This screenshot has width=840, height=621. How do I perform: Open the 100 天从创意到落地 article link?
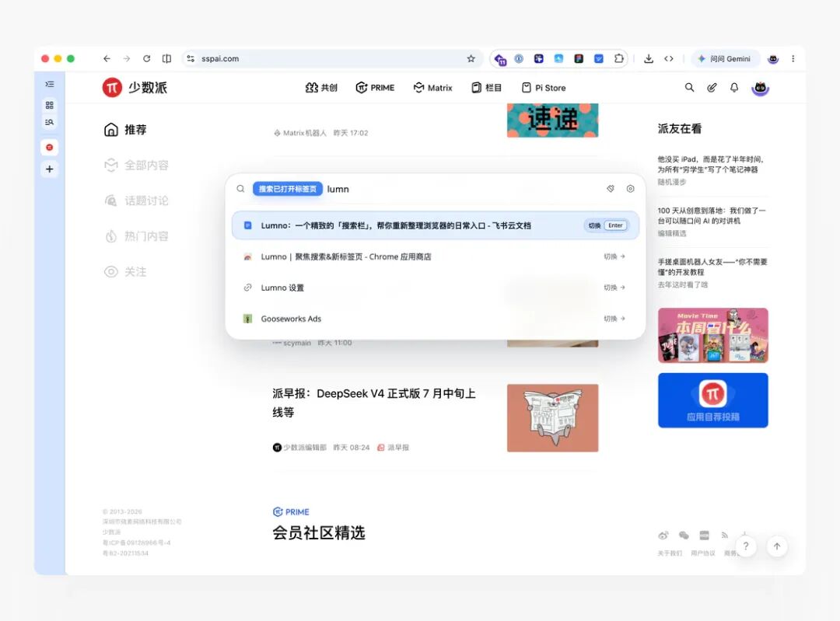click(x=712, y=216)
